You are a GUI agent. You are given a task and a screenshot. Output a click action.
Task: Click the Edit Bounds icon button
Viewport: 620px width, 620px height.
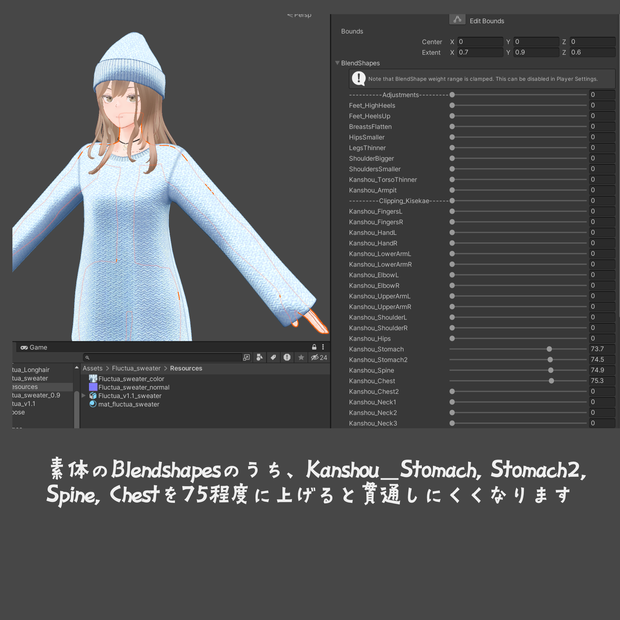click(457, 20)
